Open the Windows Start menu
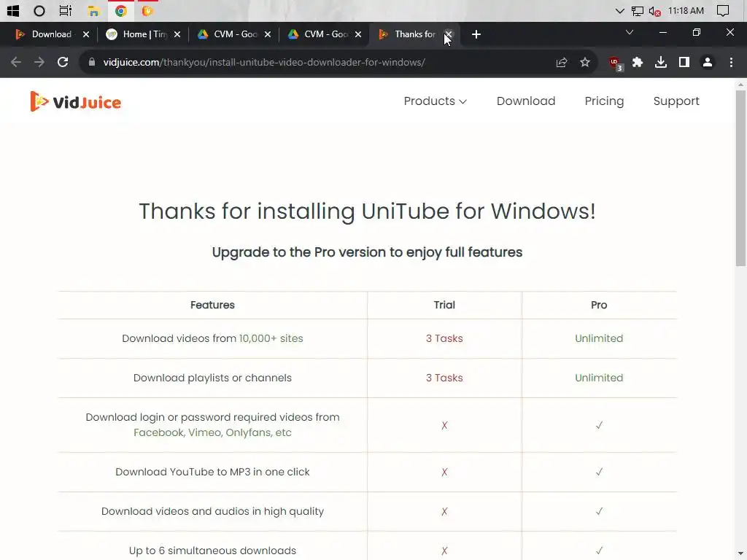Viewport: 747px width, 560px height. pos(13,10)
